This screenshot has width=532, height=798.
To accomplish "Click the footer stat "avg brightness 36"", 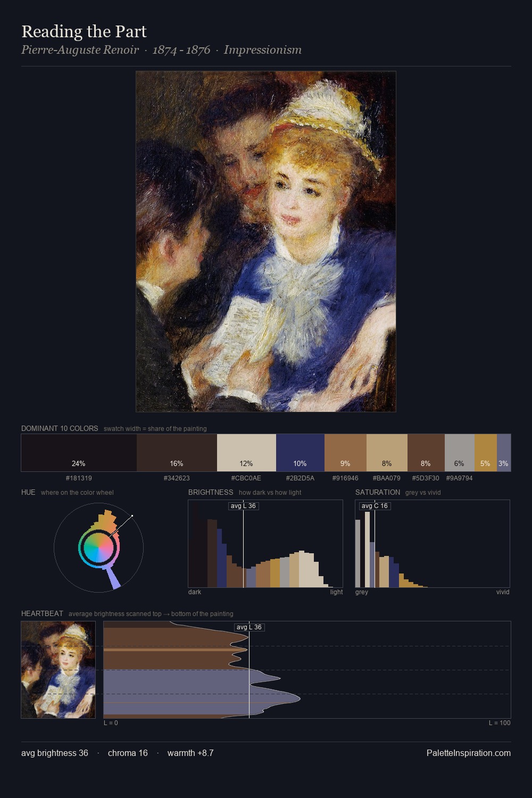I will click(55, 753).
